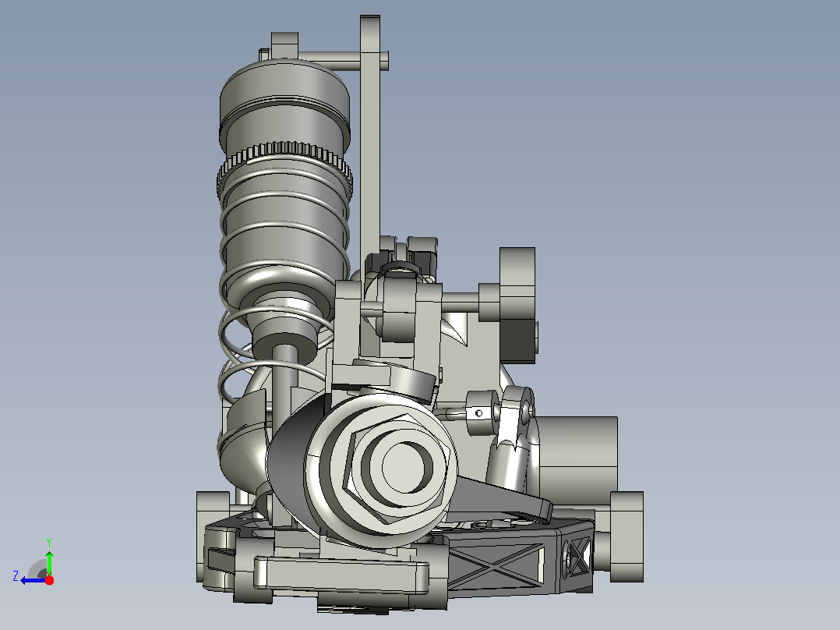
Task: Click the blue Z axis arrow on triad
Action: point(32,581)
